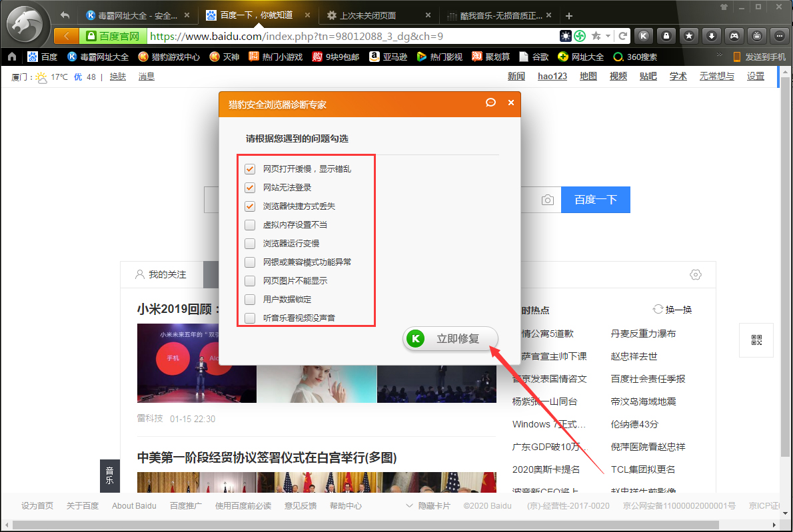Screen dimensions: 793x532
Task: Open the add-favorite star dropdown arrow
Action: (x=607, y=35)
